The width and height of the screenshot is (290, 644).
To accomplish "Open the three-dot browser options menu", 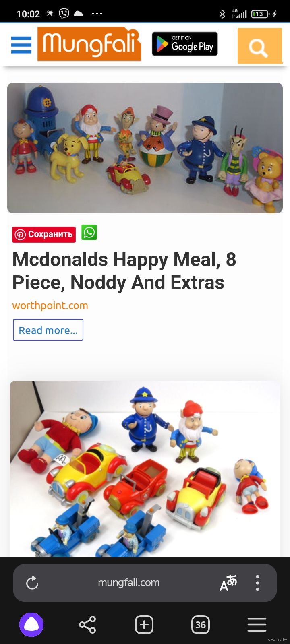I will (x=257, y=583).
